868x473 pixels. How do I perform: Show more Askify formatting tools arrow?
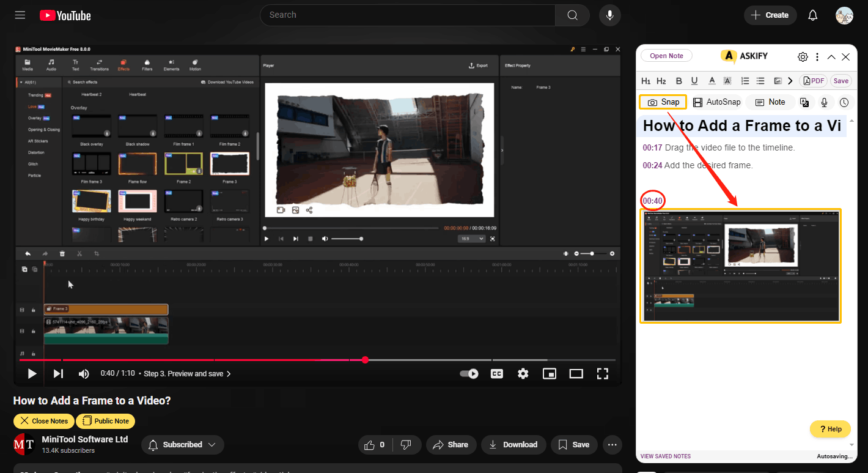790,81
